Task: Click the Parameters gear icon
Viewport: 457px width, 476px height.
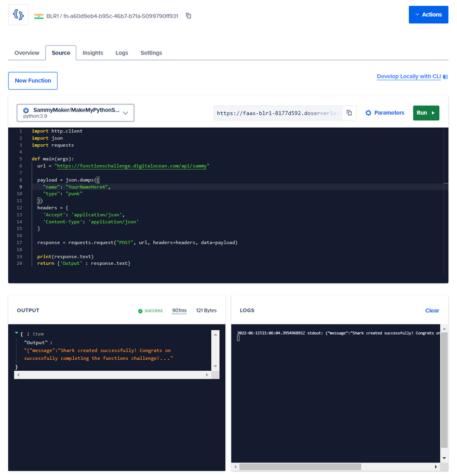Action: click(369, 113)
